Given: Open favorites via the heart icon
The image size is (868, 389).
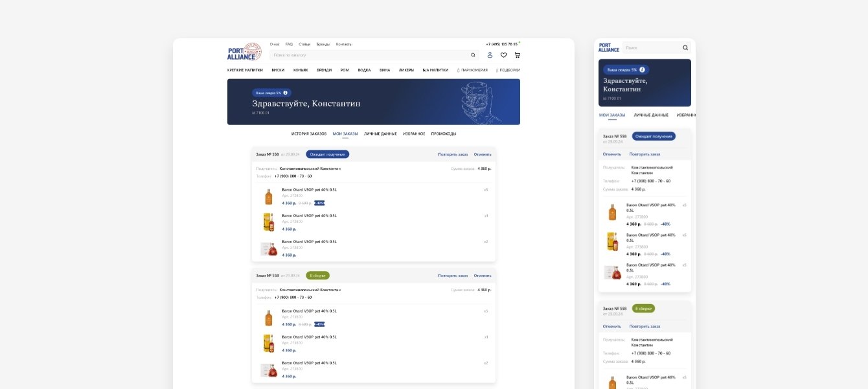Looking at the screenshot, I should [503, 55].
